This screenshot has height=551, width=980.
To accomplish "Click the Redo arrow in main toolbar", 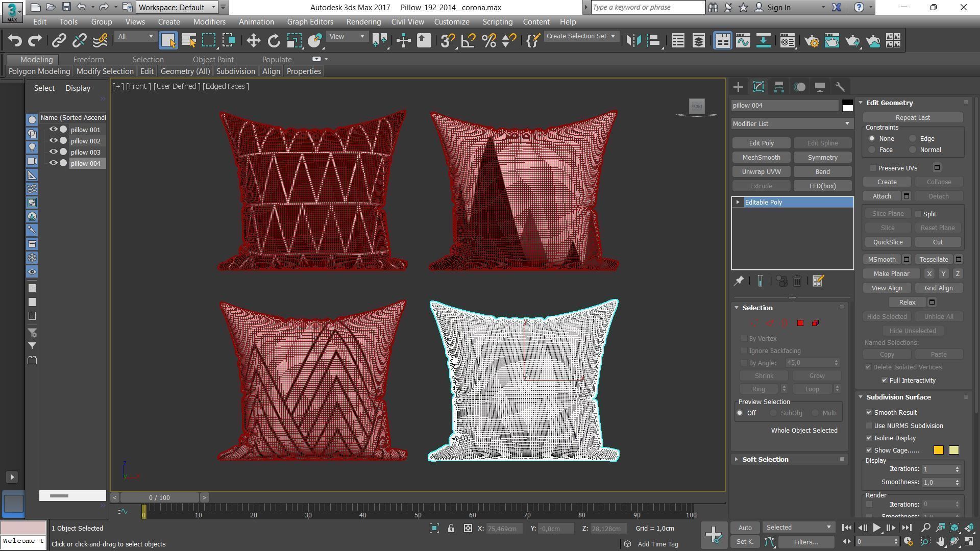I will point(35,40).
